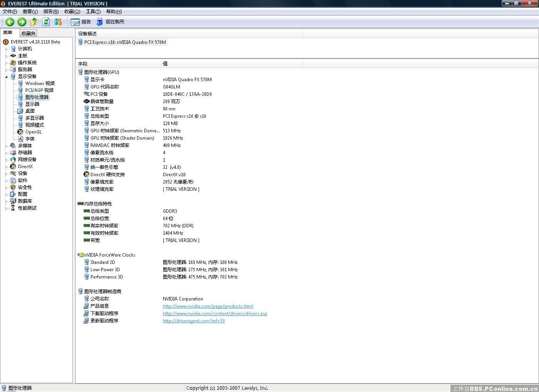Switch to the 菜单 tab
The width and height of the screenshot is (539, 392).
point(9,33)
